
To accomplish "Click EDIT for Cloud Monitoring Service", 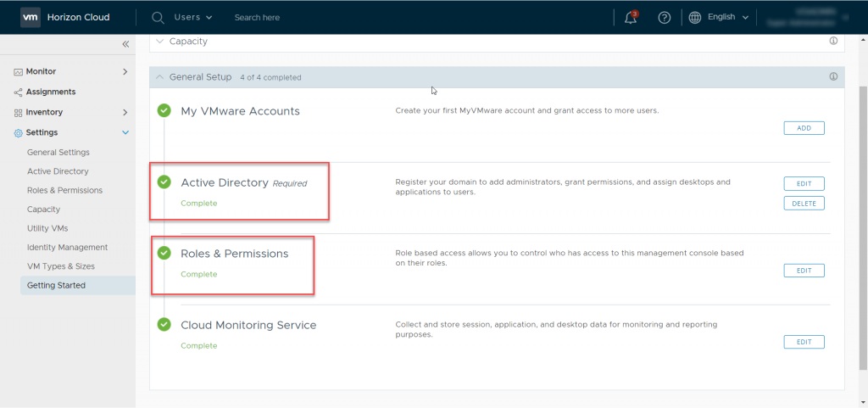I will [x=804, y=342].
